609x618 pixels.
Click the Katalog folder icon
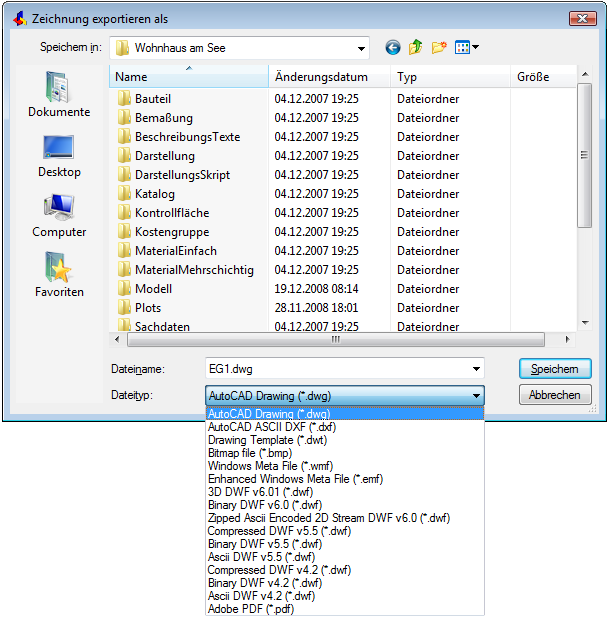[x=124, y=194]
